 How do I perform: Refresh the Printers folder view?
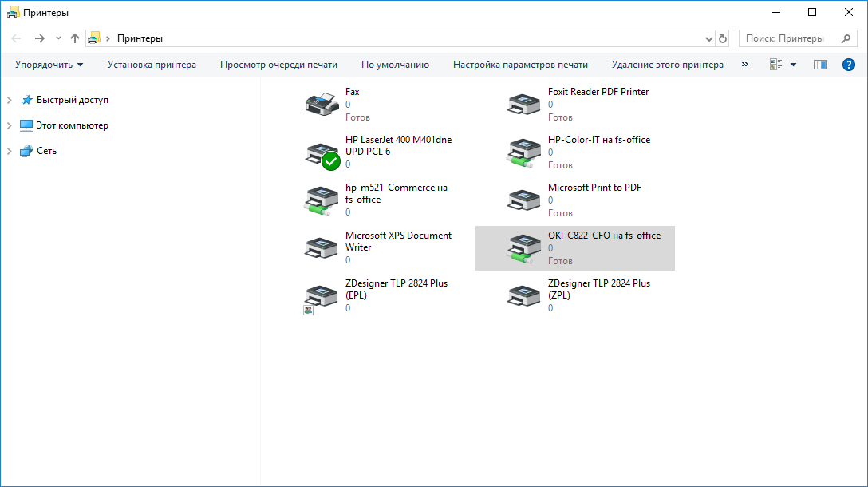(723, 39)
